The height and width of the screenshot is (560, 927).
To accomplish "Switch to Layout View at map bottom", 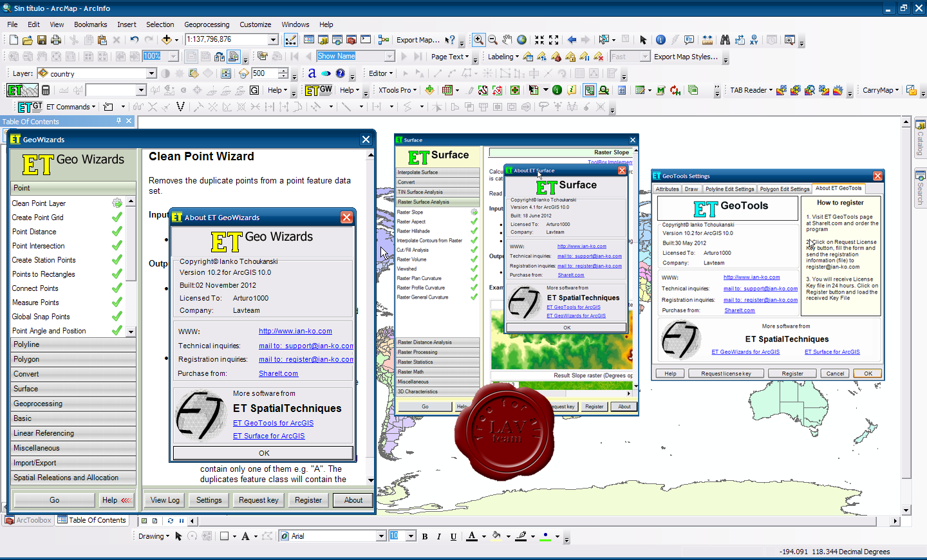I will pyautogui.click(x=155, y=521).
